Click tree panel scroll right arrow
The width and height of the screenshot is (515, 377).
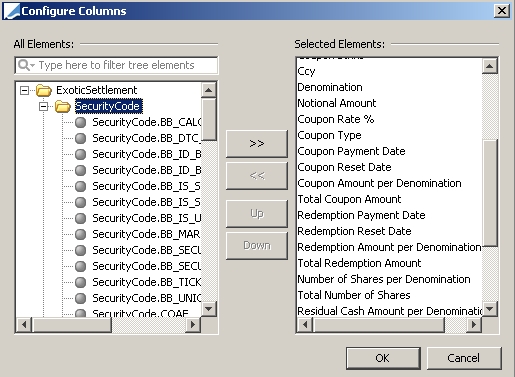[x=193, y=325]
